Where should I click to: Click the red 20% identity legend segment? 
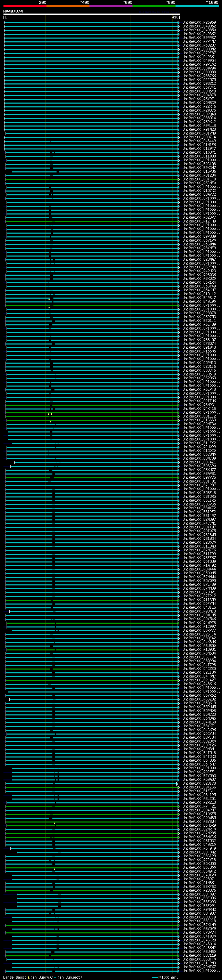(x=25, y=6)
